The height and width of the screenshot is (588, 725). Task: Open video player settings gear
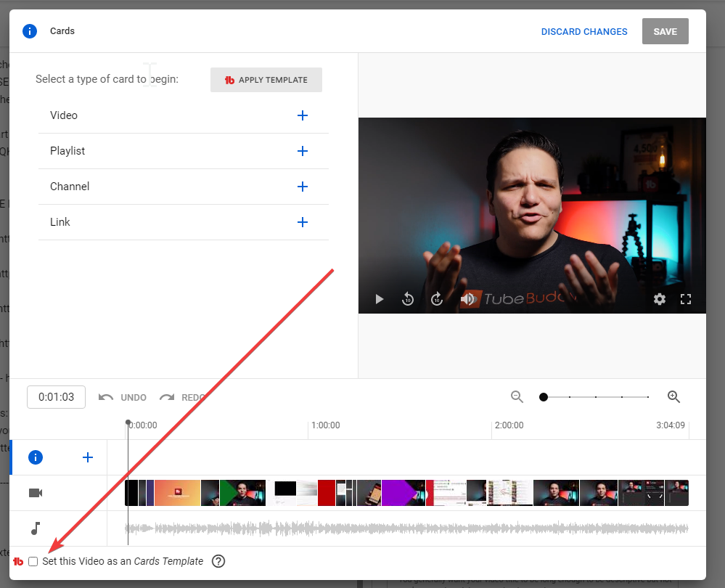click(659, 299)
